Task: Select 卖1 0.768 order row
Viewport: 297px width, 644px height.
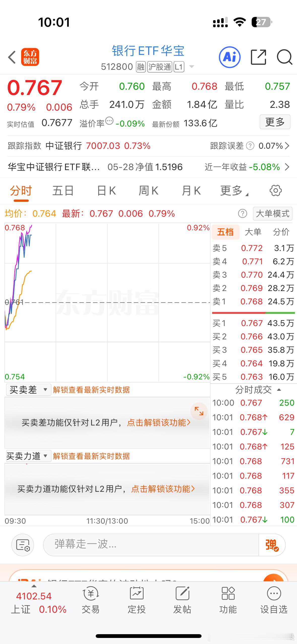Action: [253, 302]
